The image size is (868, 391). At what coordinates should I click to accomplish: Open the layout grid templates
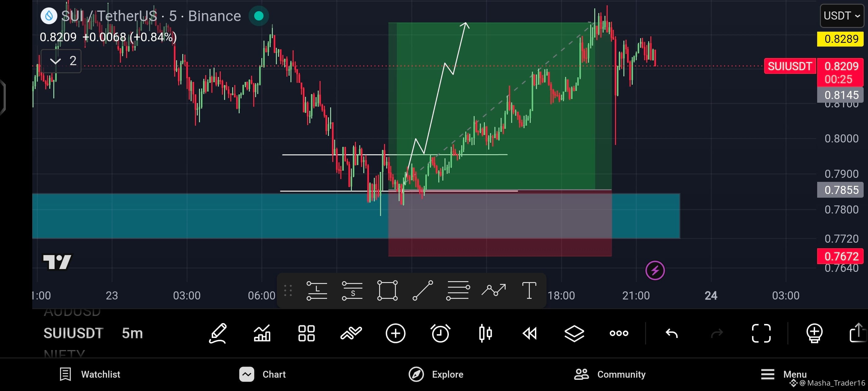307,333
